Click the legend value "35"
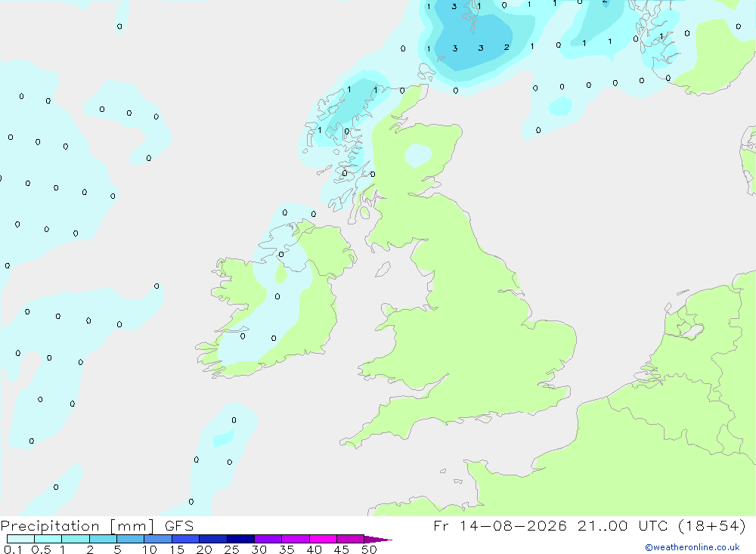The width and height of the screenshot is (756, 554). [287, 549]
